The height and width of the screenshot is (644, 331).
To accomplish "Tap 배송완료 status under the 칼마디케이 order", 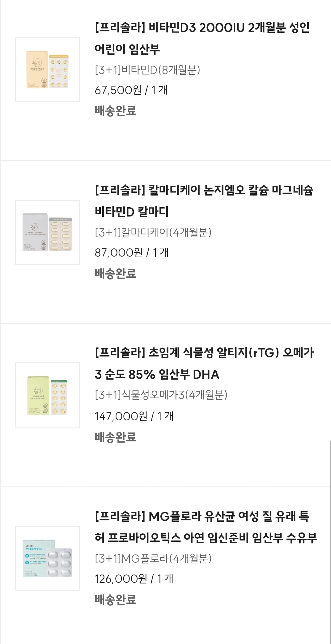I will tap(115, 273).
